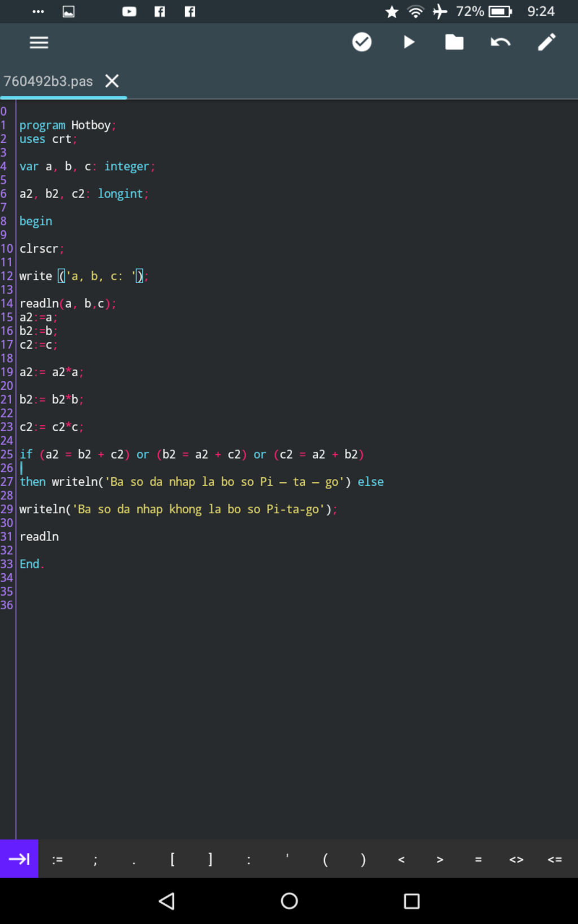Open Android recent apps square button
Viewport: 578px width, 924px height.
tap(411, 901)
